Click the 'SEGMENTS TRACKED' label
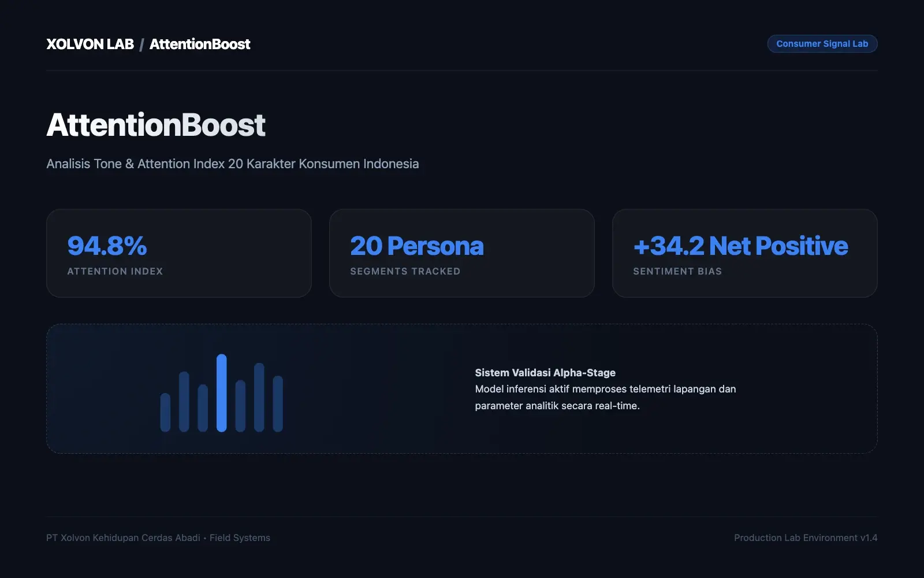This screenshot has height=578, width=924. (x=405, y=271)
